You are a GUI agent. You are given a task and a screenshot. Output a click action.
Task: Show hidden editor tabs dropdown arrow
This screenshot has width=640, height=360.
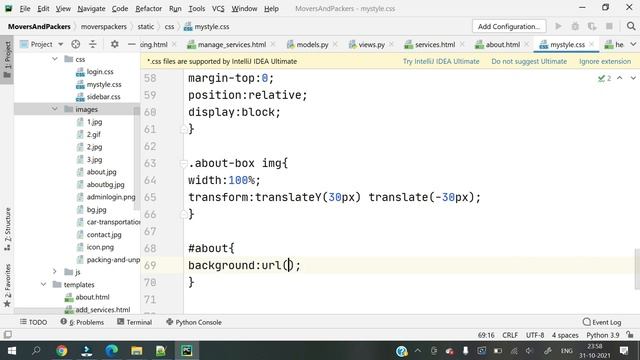pos(633,44)
